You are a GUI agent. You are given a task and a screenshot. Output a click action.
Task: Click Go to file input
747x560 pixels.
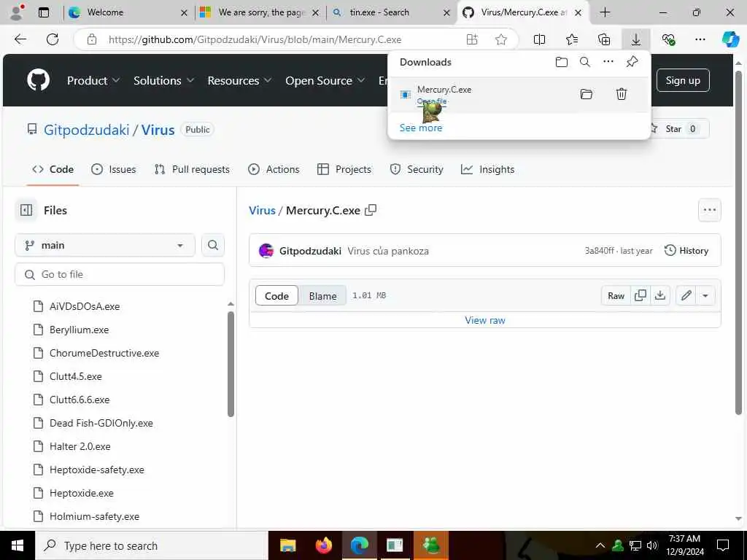(x=120, y=274)
